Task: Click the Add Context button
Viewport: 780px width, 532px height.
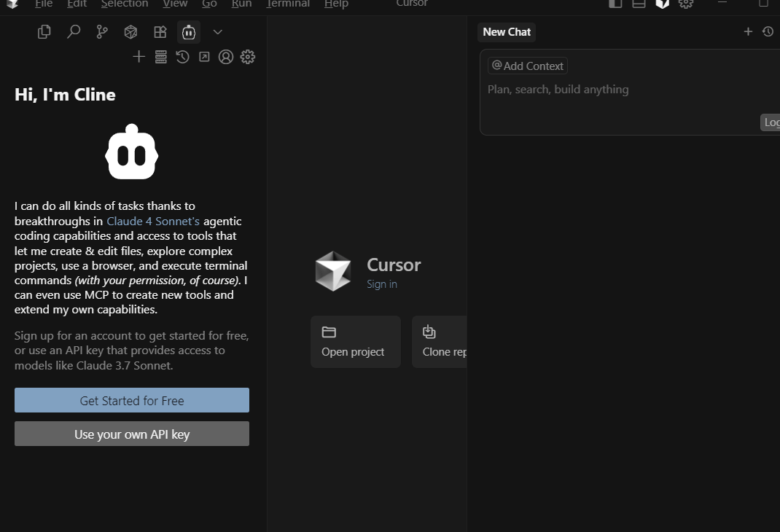Action: 528,66
